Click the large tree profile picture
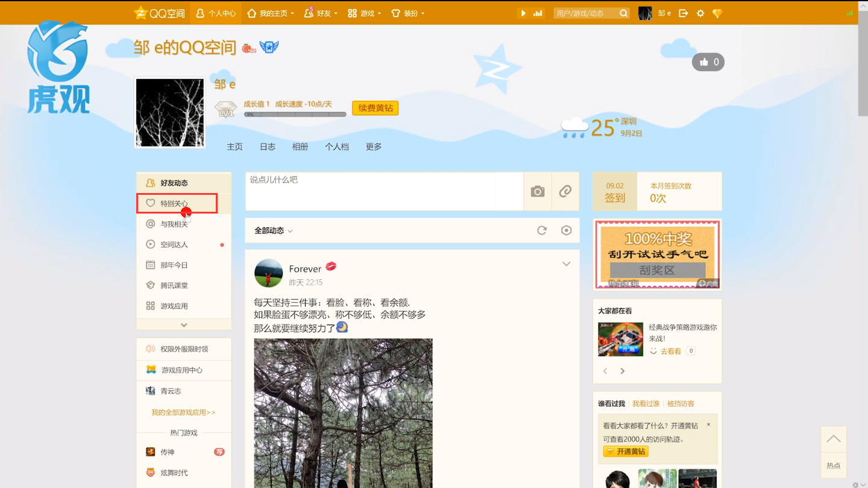 coord(170,112)
